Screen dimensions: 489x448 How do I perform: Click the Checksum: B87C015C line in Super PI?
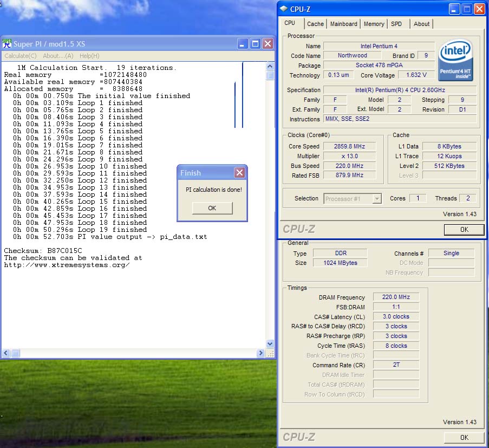[43, 251]
